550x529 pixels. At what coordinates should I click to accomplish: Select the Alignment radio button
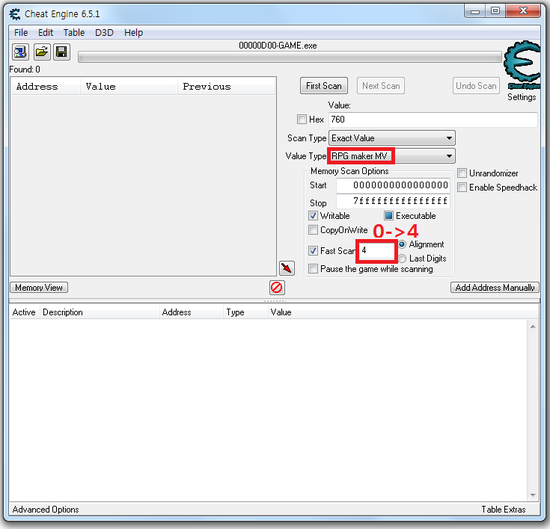click(x=402, y=244)
